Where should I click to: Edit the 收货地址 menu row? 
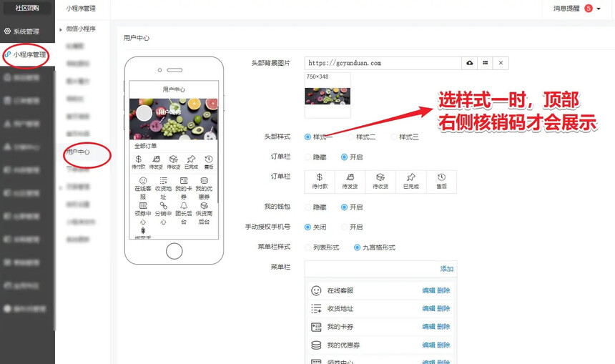[x=428, y=309]
